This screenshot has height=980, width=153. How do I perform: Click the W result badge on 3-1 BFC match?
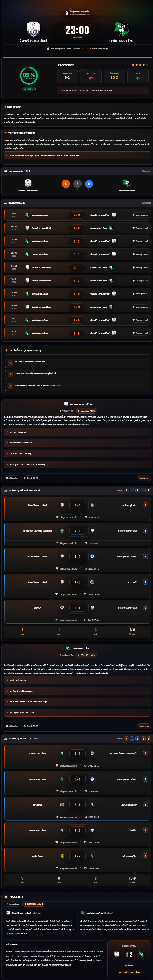pyautogui.click(x=145, y=505)
